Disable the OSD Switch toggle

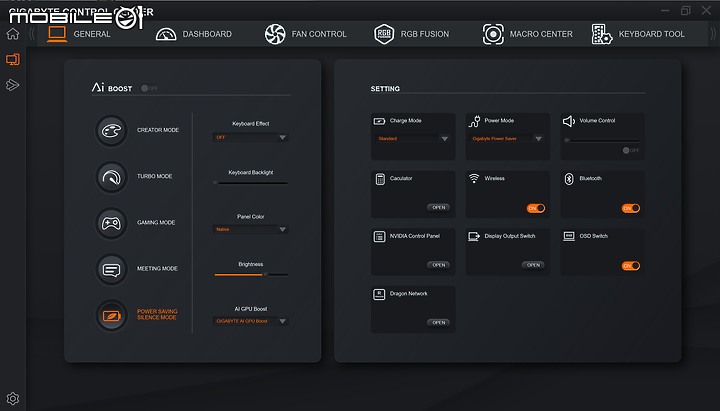(630, 265)
